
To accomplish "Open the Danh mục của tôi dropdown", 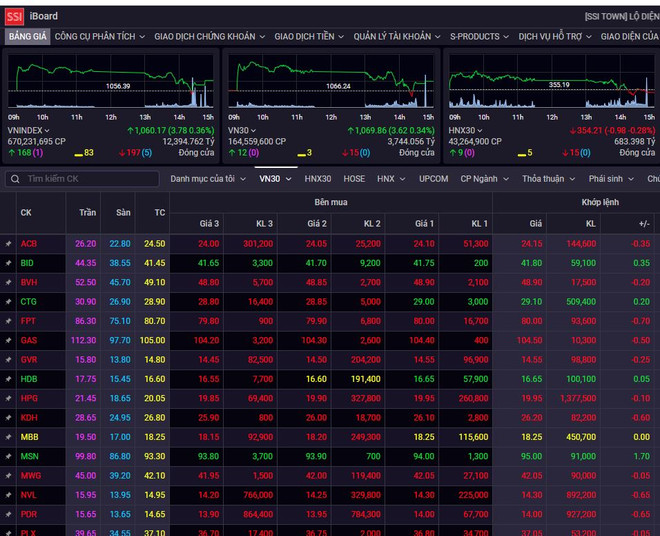I will tap(206, 179).
